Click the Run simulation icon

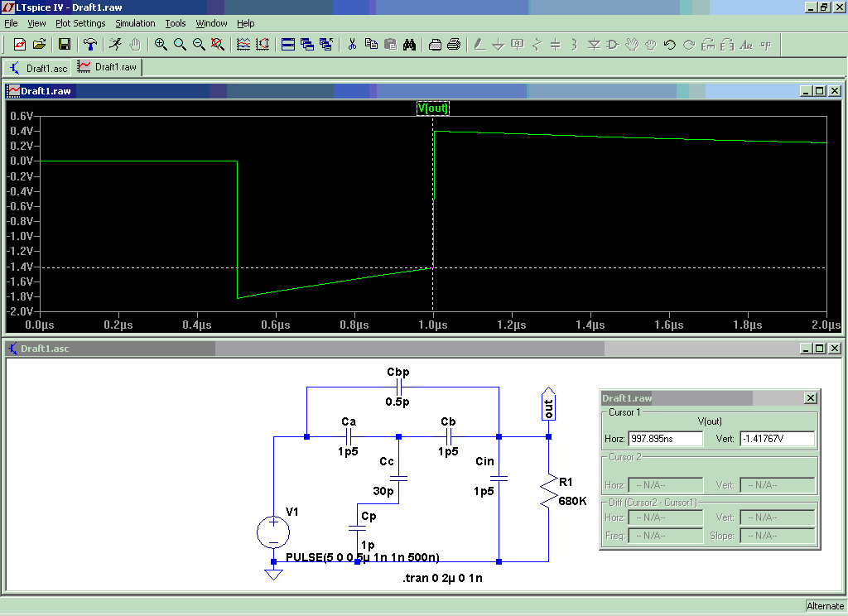pyautogui.click(x=115, y=44)
